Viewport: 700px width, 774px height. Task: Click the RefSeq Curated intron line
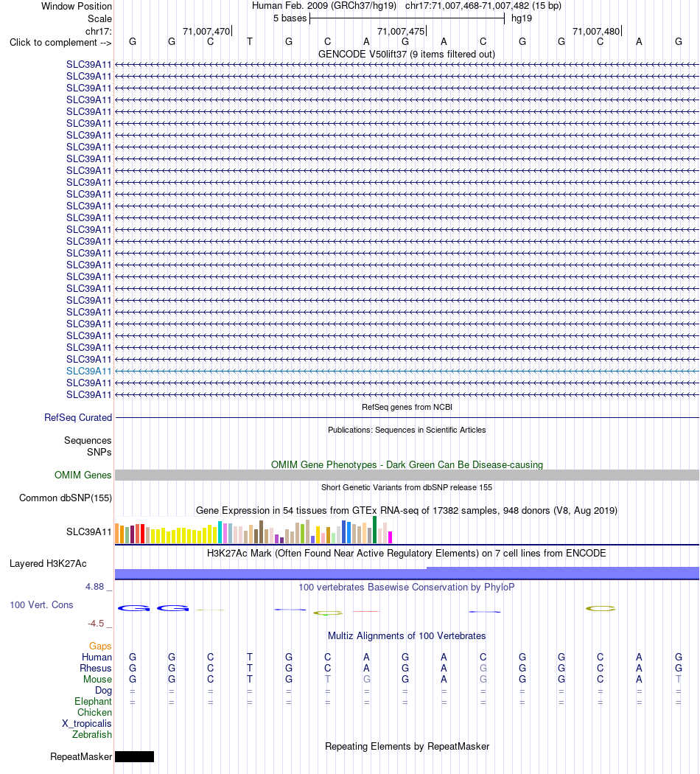(x=407, y=418)
